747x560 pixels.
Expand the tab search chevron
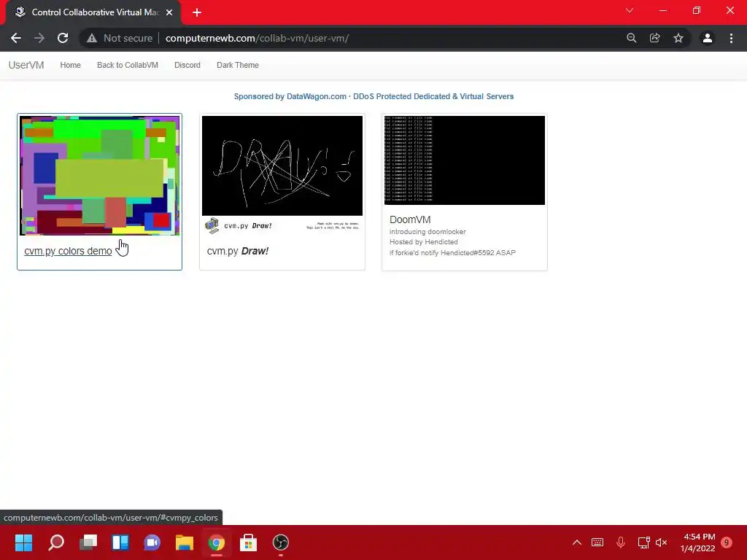point(630,10)
